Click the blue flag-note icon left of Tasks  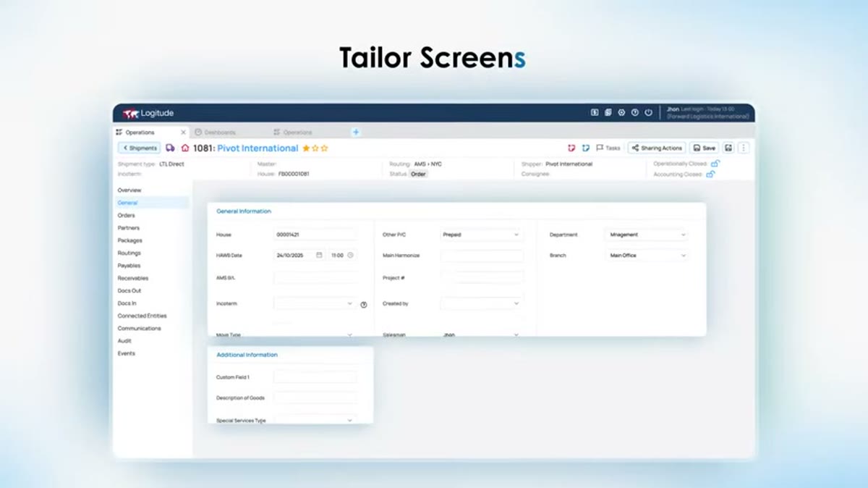point(586,148)
